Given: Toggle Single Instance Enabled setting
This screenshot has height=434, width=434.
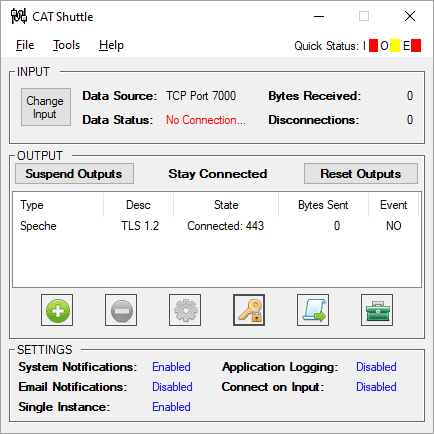Looking at the screenshot, I should pyautogui.click(x=171, y=407).
